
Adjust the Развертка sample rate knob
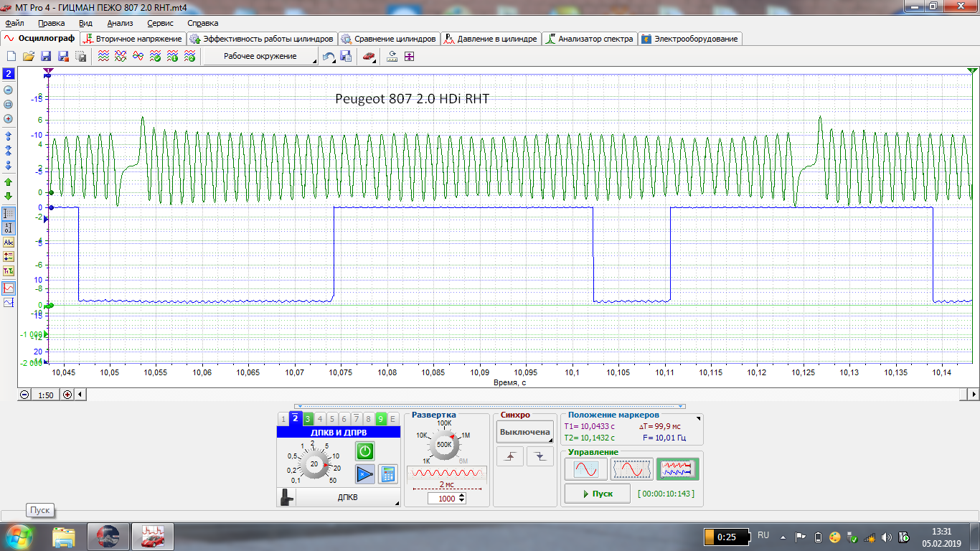[x=445, y=444]
